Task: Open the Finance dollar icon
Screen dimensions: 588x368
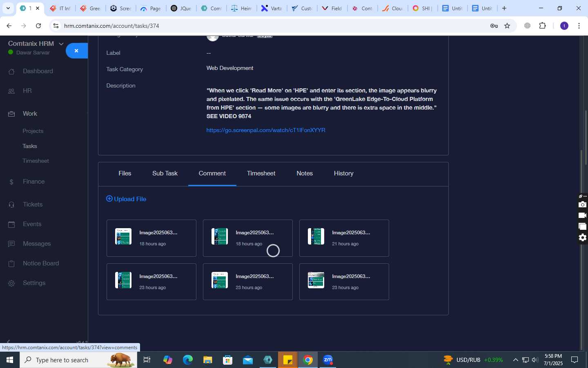Action: (11, 182)
